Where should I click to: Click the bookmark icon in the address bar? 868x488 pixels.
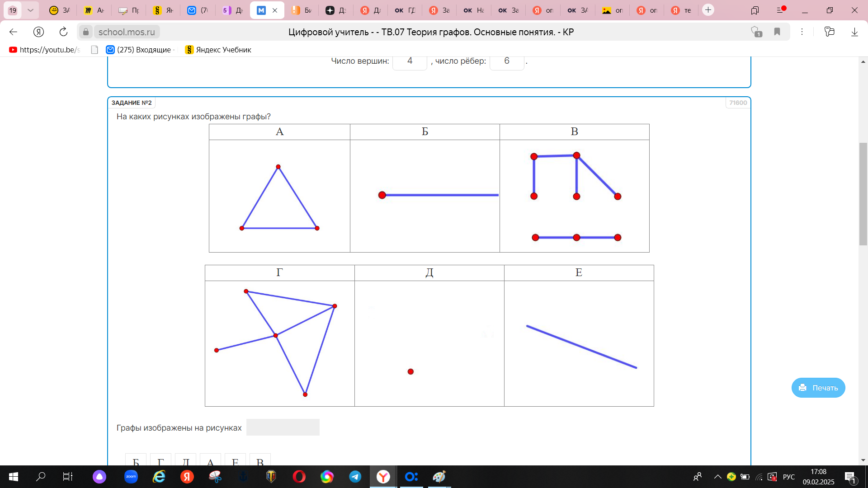(777, 32)
